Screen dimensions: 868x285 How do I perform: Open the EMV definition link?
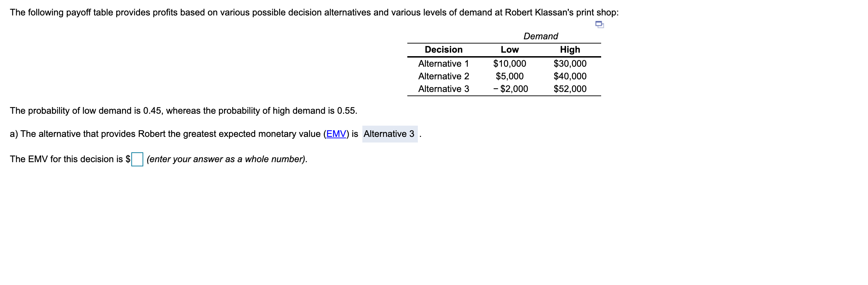[x=337, y=133]
